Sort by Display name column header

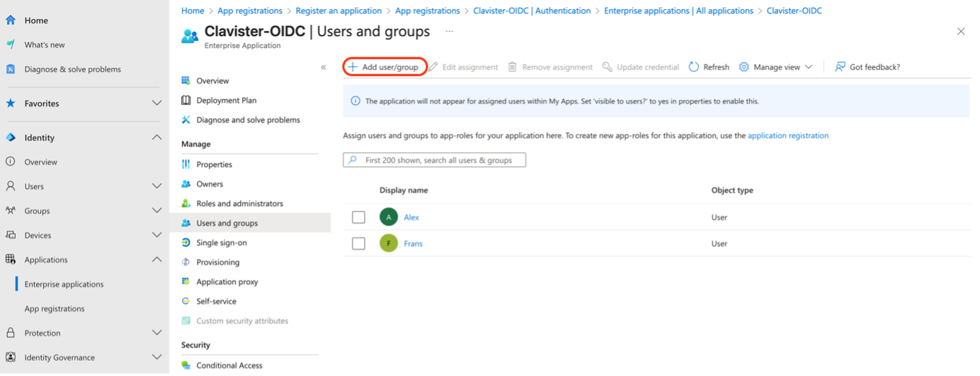point(404,190)
